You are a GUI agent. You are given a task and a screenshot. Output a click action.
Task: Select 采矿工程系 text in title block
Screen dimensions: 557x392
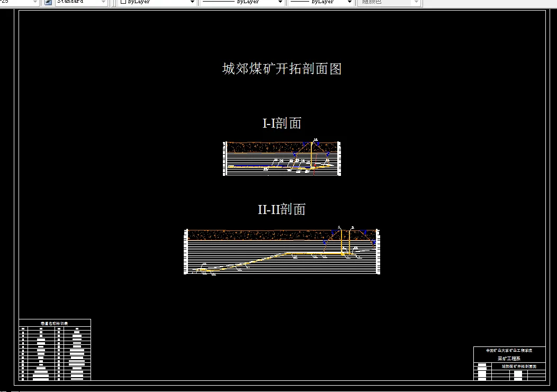coord(509,359)
